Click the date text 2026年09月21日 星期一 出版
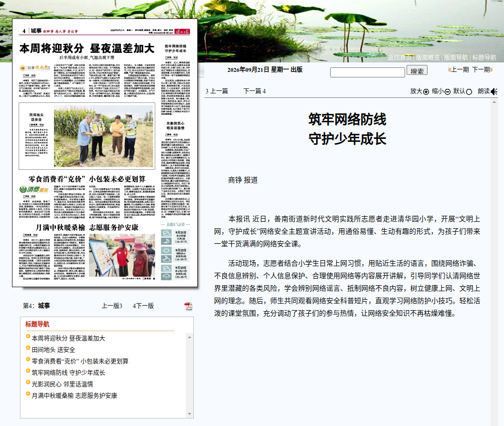This screenshot has height=426, width=504. [x=265, y=70]
